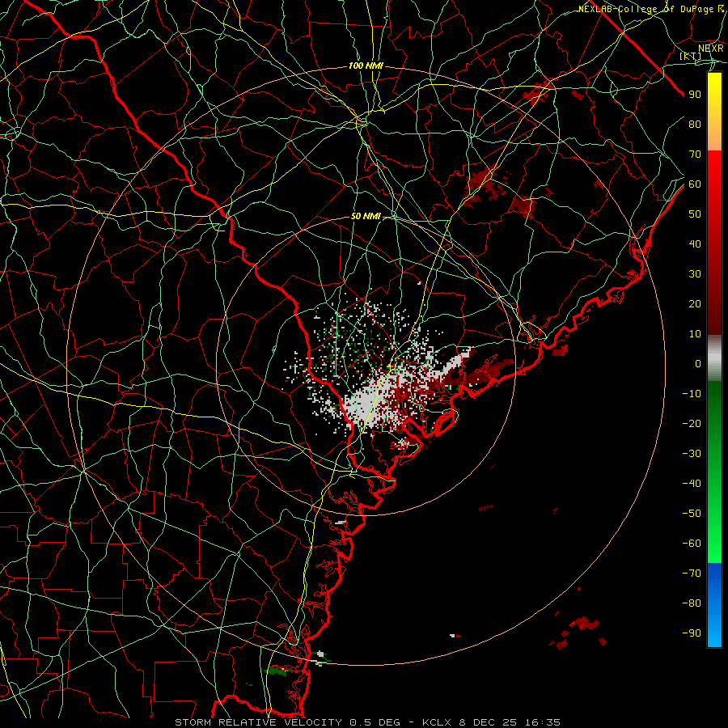Click the -70 value on velocity scale

click(x=692, y=573)
